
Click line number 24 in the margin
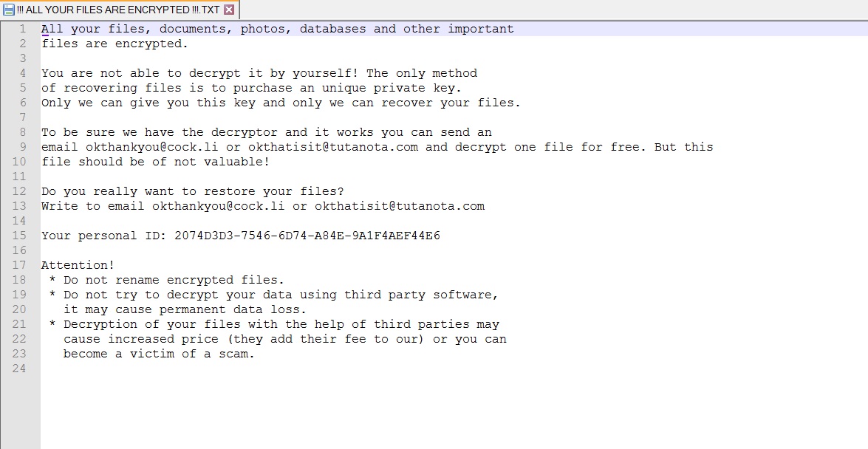pos(20,369)
